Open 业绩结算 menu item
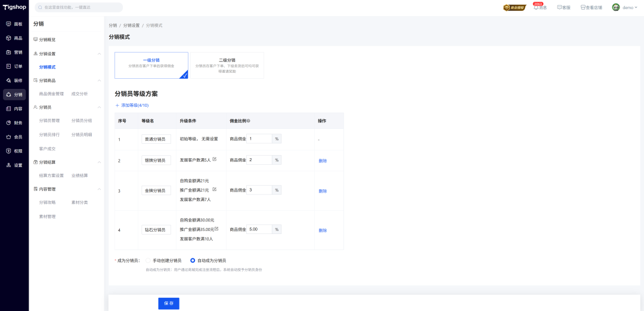 pyautogui.click(x=79, y=175)
